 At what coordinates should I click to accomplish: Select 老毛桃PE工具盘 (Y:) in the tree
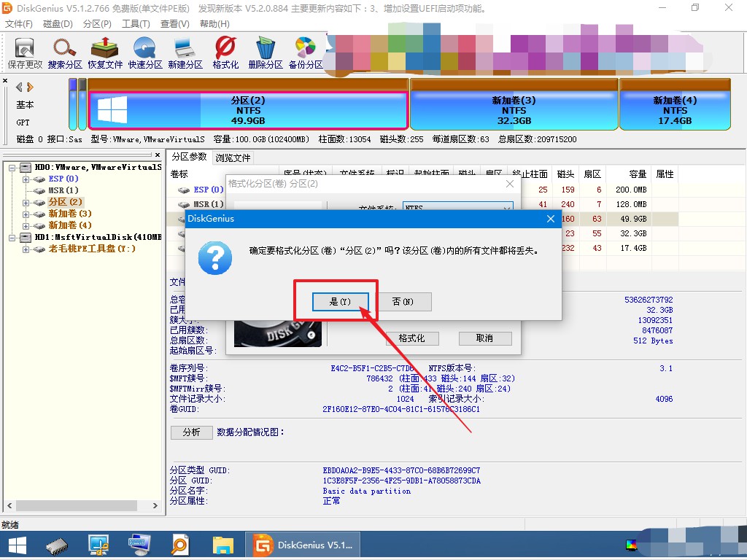(92, 249)
